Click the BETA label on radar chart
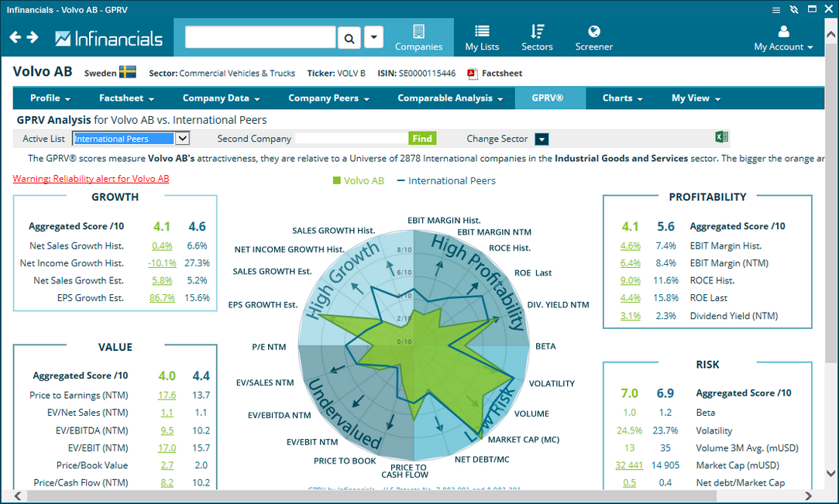This screenshot has width=839, height=504. click(x=545, y=346)
